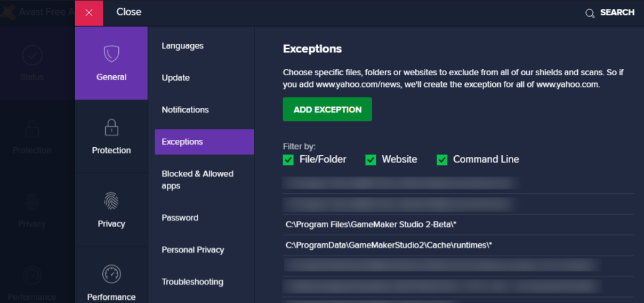Disable the Command Line filter checkbox
The width and height of the screenshot is (644, 303).
tap(442, 160)
